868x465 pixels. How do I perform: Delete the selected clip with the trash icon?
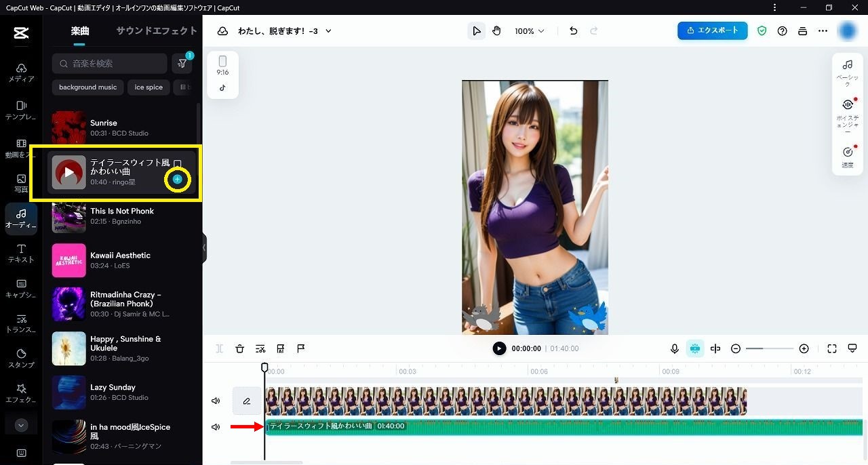click(239, 348)
